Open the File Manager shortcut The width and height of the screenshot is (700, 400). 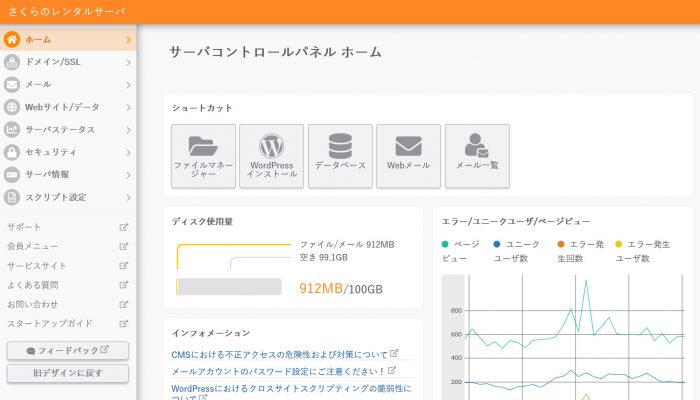point(203,156)
